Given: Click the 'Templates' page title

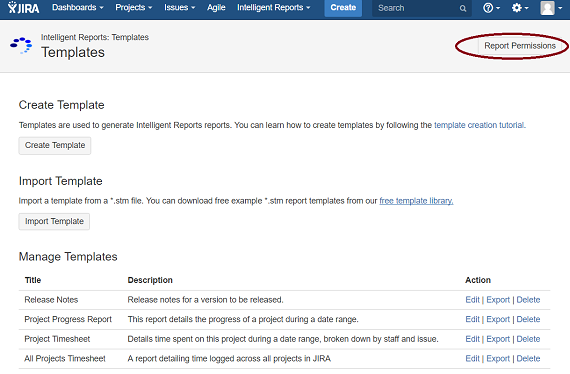Looking at the screenshot, I should [x=73, y=52].
